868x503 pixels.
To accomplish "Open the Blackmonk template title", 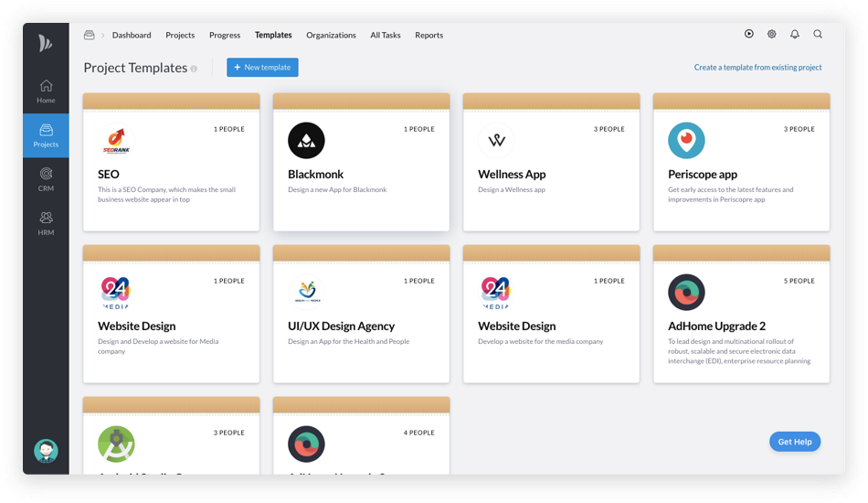I will coord(315,174).
